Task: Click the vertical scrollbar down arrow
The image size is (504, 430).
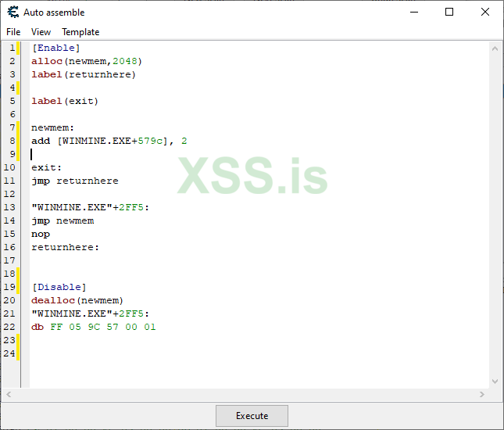Action: (x=495, y=382)
